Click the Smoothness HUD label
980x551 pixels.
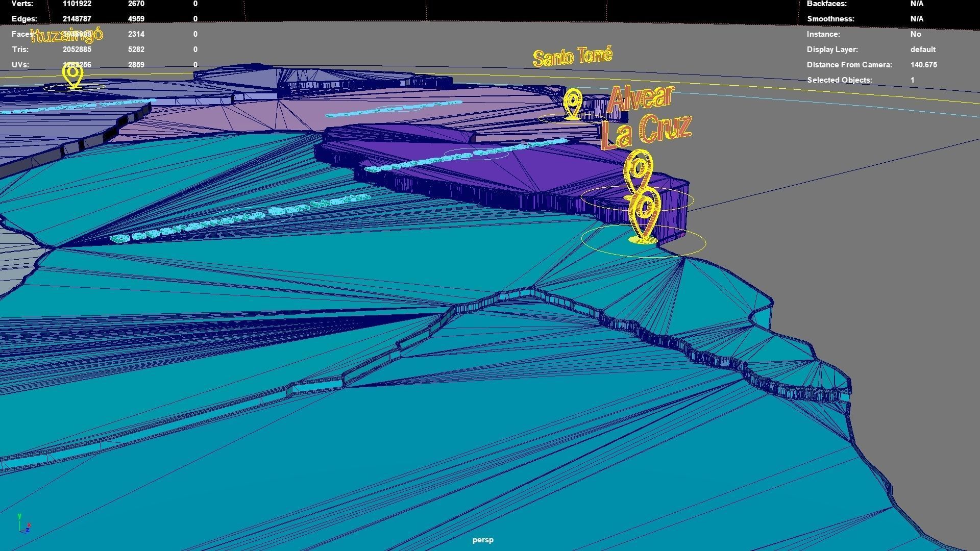(830, 19)
